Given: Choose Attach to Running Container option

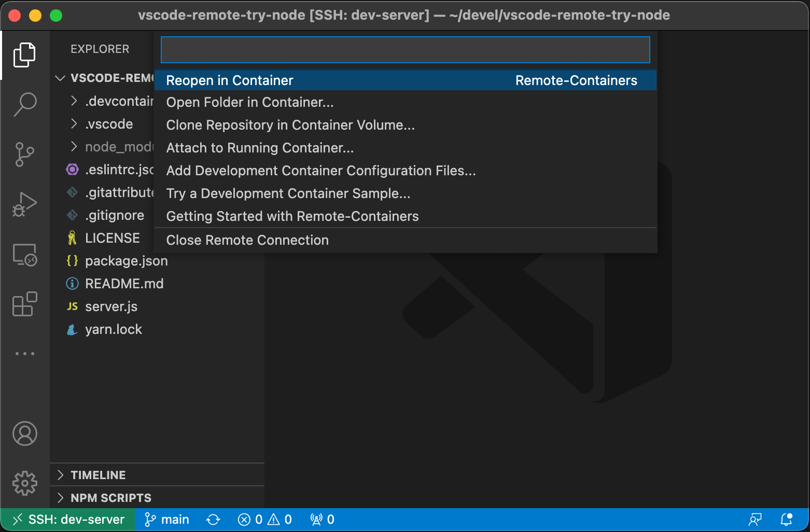Looking at the screenshot, I should (x=260, y=148).
